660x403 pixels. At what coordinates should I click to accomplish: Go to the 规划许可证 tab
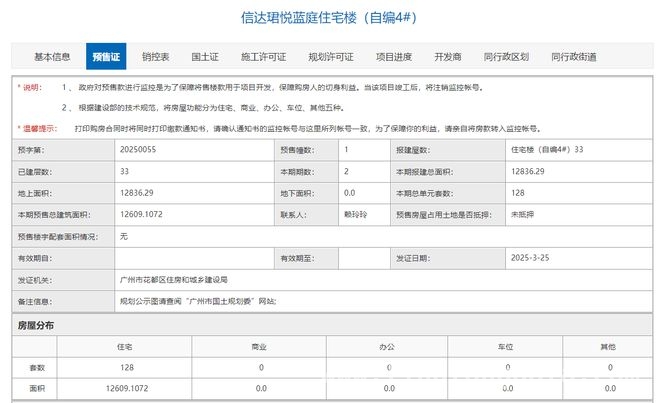pos(331,57)
